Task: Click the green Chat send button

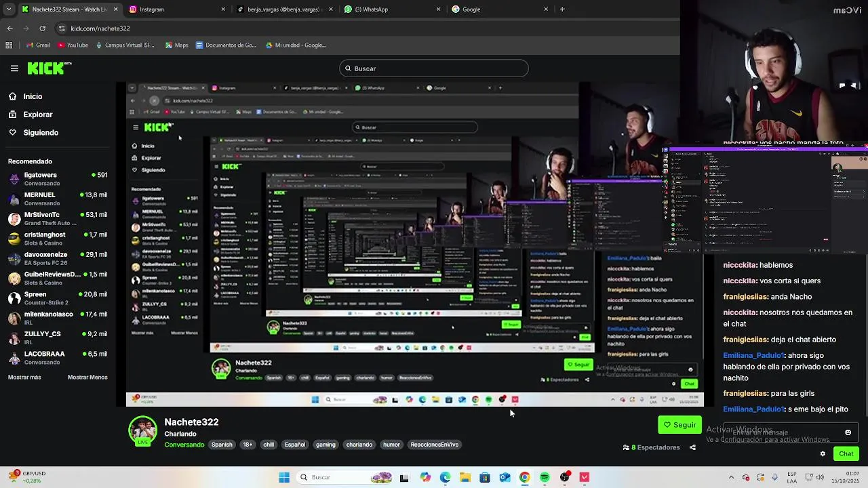Action: (846, 454)
